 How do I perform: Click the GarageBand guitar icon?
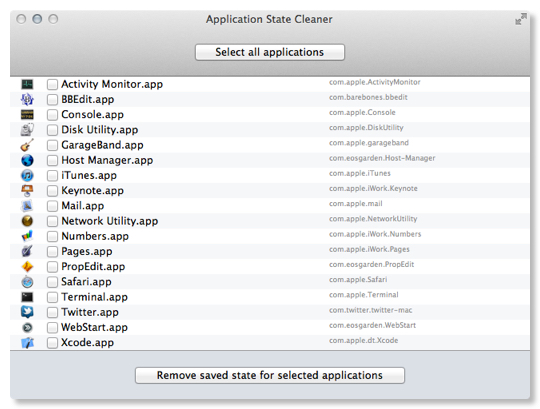click(x=27, y=145)
